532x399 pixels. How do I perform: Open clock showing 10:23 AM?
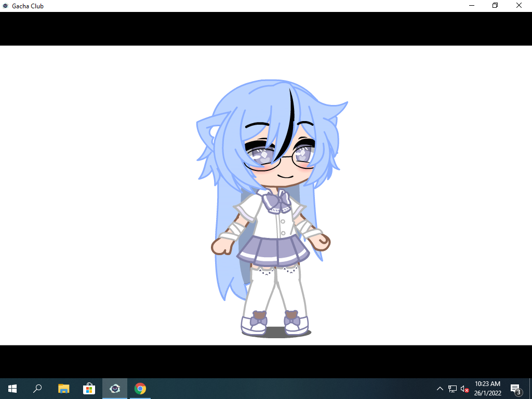pos(487,389)
